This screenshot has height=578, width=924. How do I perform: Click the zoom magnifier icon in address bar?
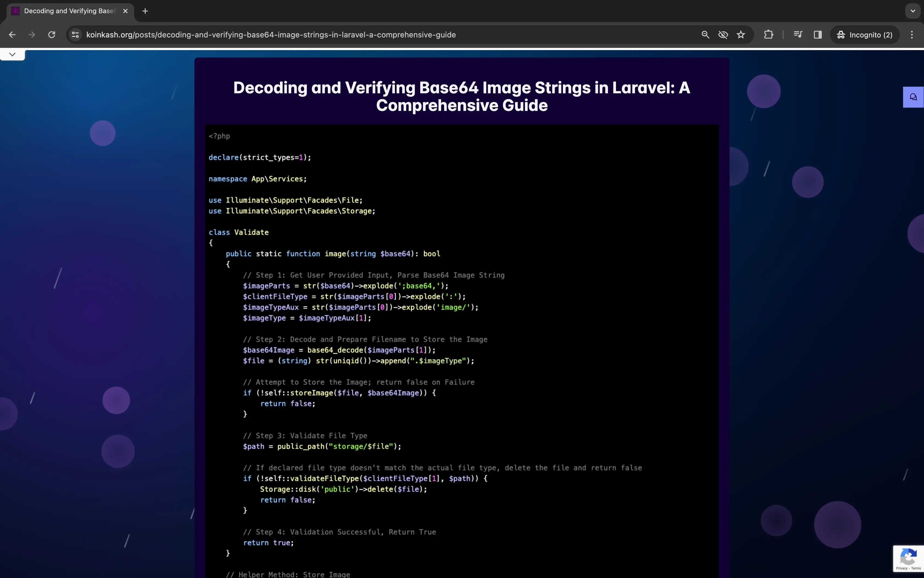pos(706,35)
